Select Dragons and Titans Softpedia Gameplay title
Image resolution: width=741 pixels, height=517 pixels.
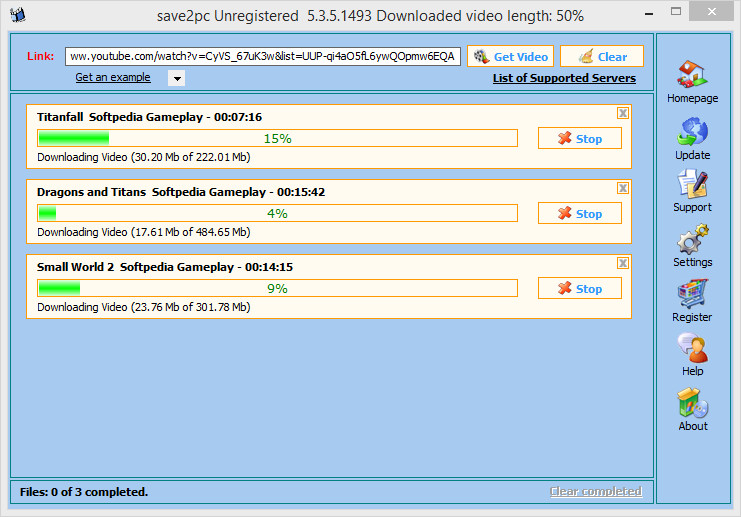point(181,192)
